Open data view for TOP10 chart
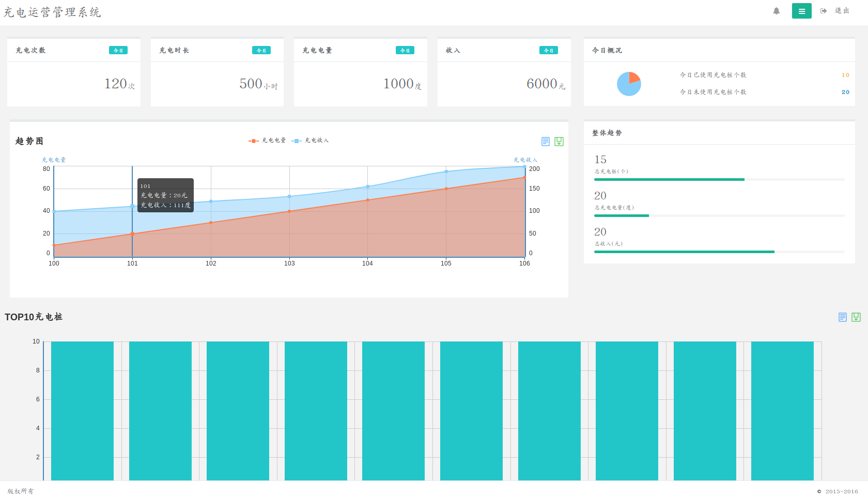 pos(843,317)
